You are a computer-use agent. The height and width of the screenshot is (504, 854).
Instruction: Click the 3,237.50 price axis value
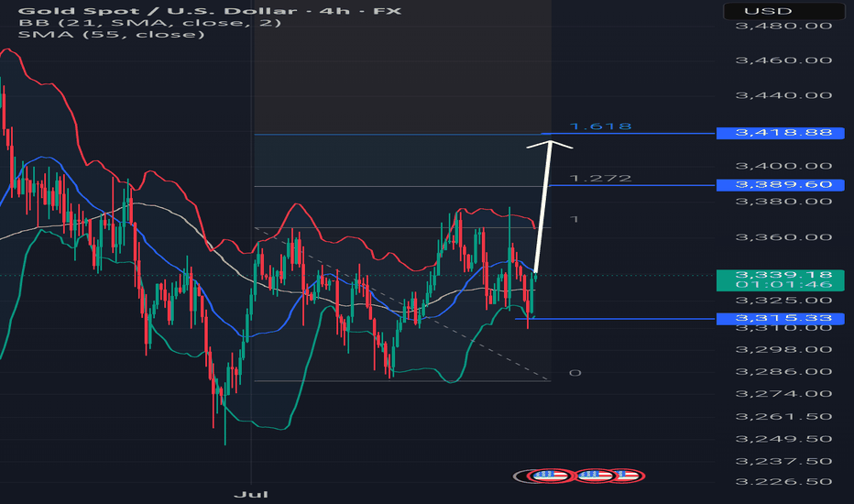pos(783,461)
